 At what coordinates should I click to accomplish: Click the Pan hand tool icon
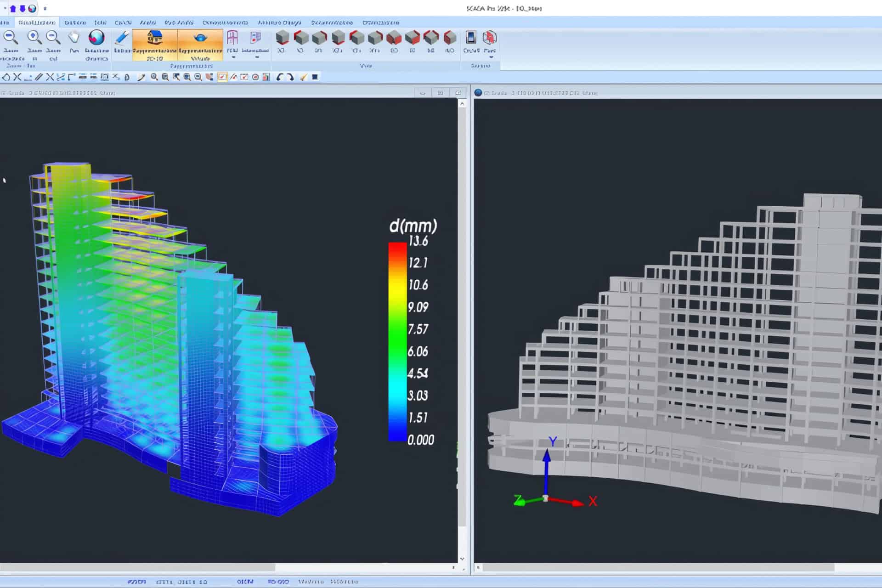point(73,38)
